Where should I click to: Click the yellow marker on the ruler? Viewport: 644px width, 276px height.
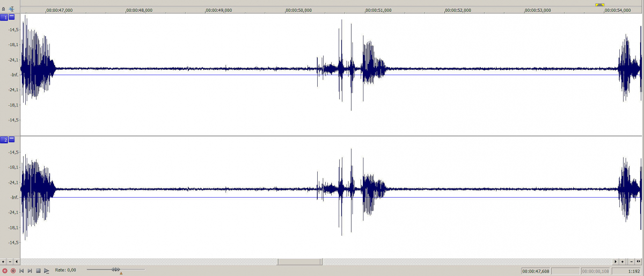(x=599, y=5)
